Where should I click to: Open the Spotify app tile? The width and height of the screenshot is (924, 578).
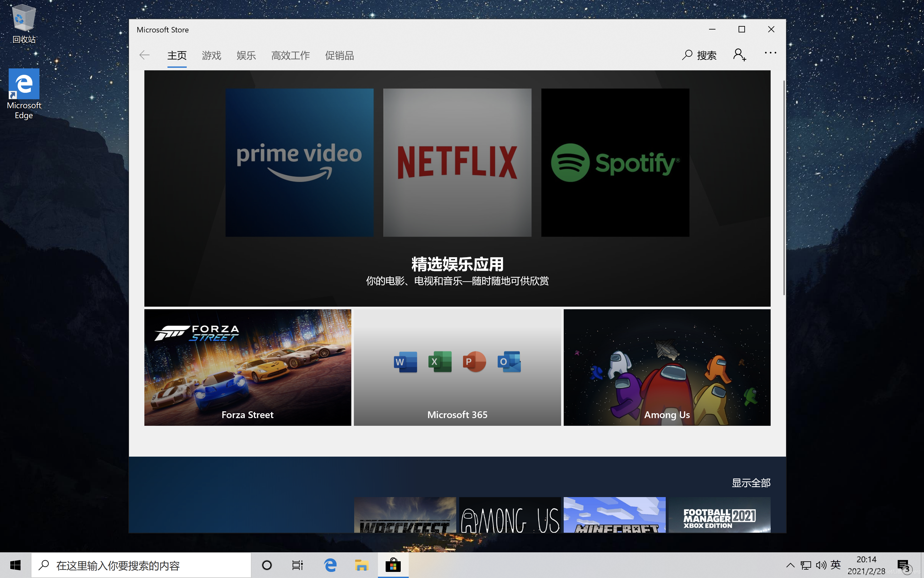click(615, 162)
